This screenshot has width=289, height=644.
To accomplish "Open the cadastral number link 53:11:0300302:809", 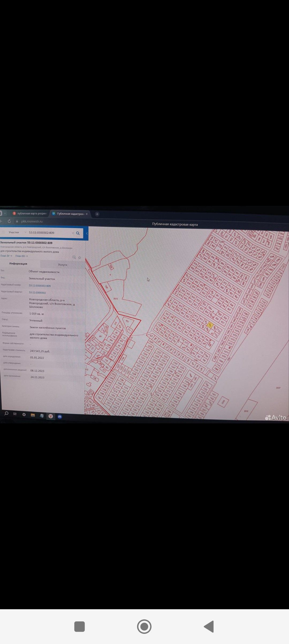I will tap(40, 286).
